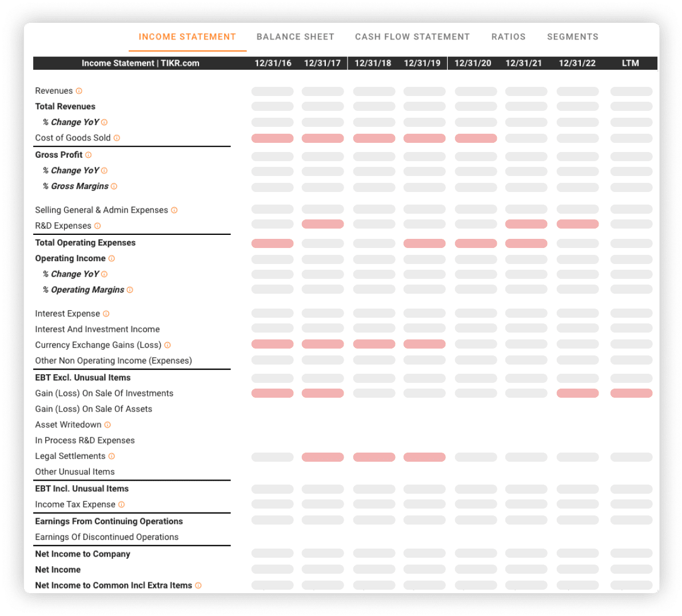Click the info icon beside Cost of Goods Sold
This screenshot has width=682, height=616.
coord(117,138)
